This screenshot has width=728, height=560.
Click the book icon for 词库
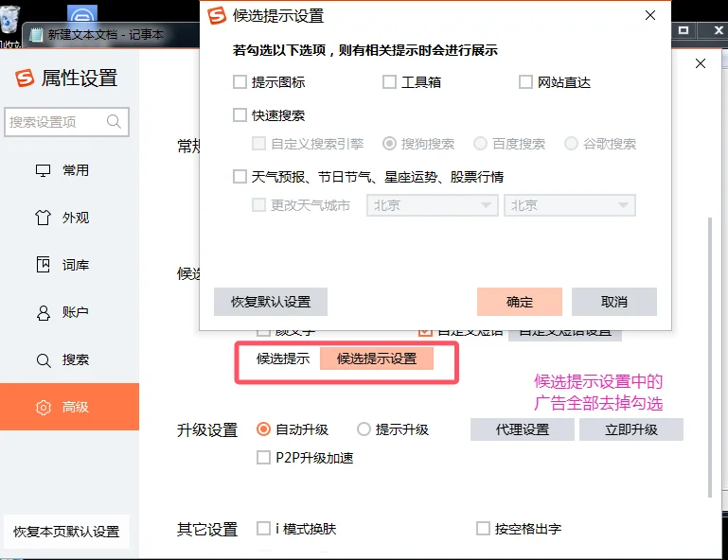tap(44, 265)
